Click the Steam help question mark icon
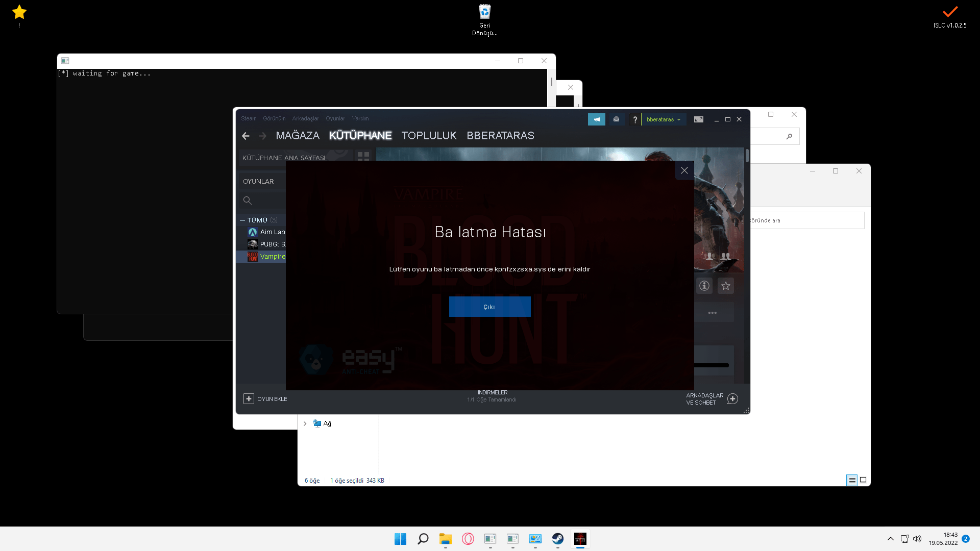This screenshot has width=980, height=551. click(x=635, y=119)
